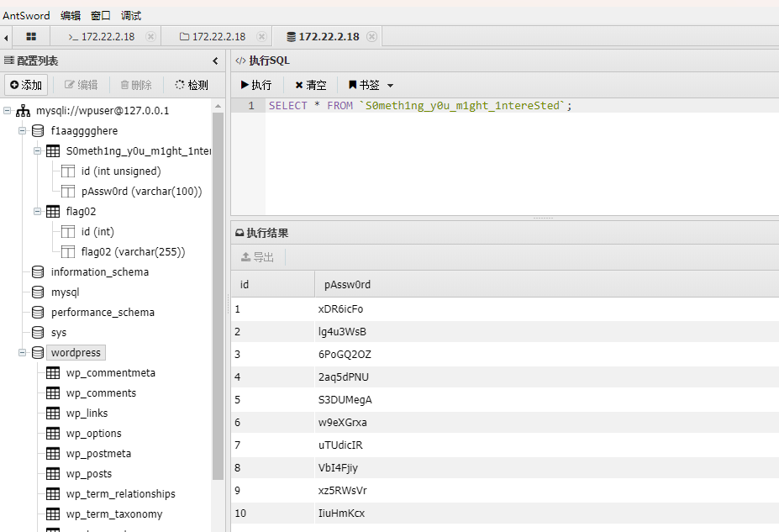
Task: Select the wp_posts table
Action: coord(88,474)
